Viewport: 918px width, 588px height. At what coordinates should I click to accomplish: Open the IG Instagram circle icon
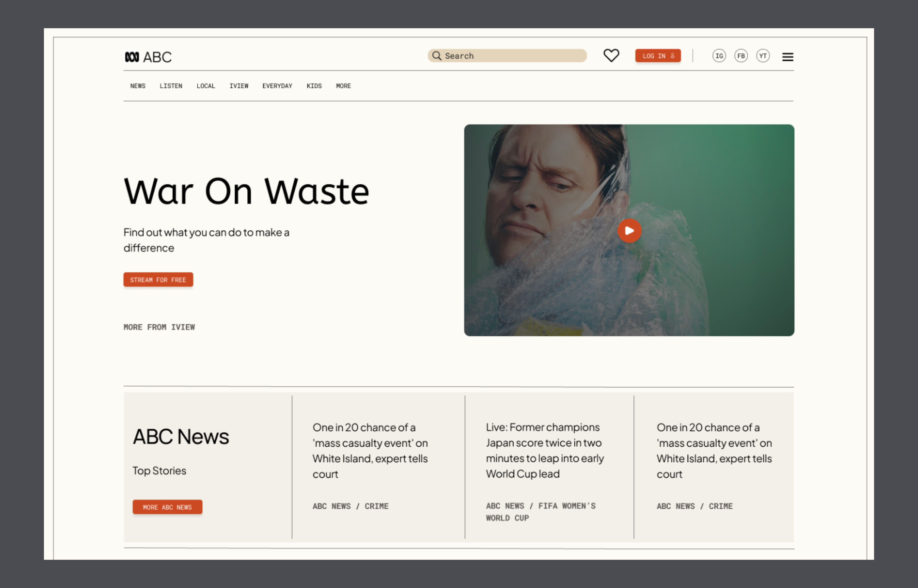coord(719,56)
